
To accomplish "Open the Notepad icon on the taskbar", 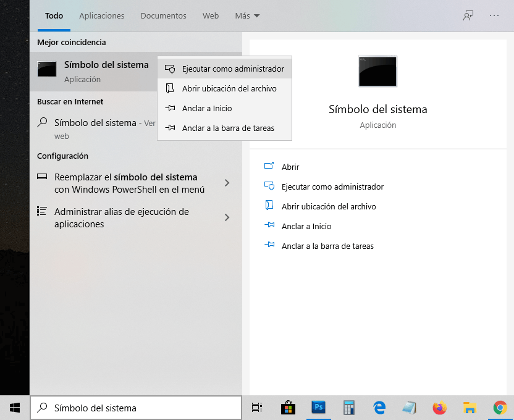I will click(x=410, y=408).
